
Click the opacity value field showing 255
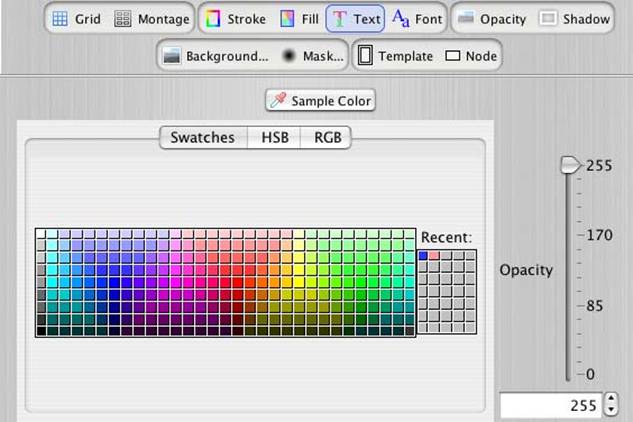(x=551, y=405)
